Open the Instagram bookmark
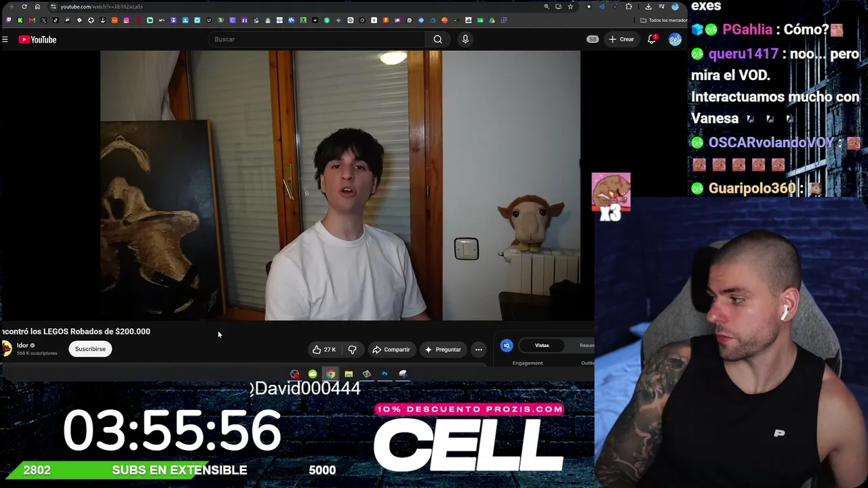 [126, 20]
